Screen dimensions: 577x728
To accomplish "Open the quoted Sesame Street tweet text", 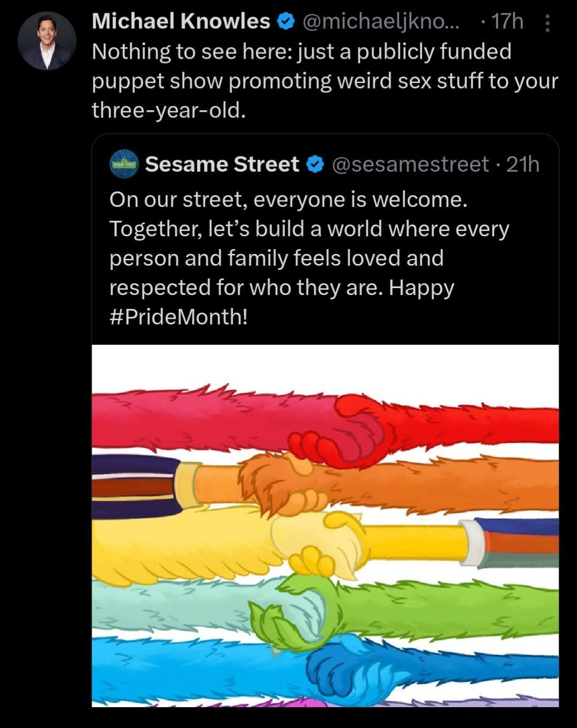I will point(309,258).
